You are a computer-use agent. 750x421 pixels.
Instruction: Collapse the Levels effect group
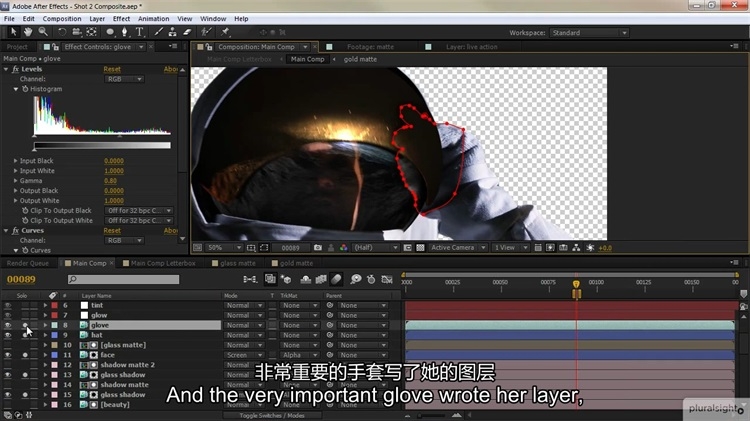click(x=6, y=69)
